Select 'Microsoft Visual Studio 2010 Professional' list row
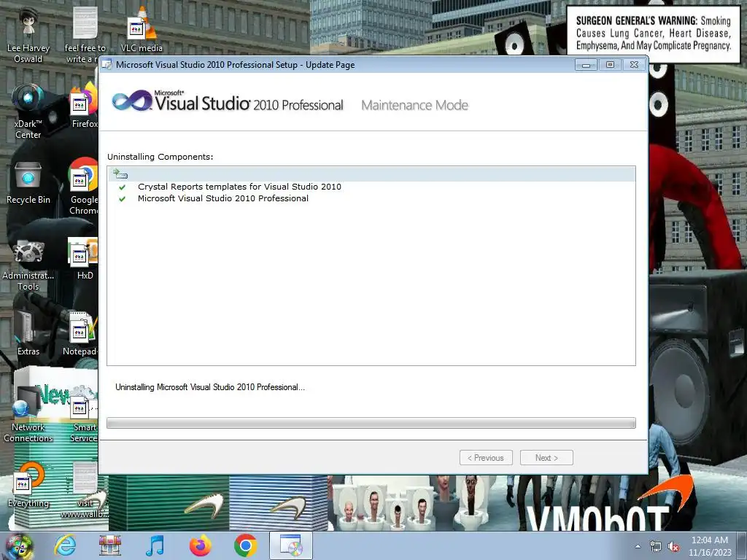747x560 pixels. pos(223,198)
